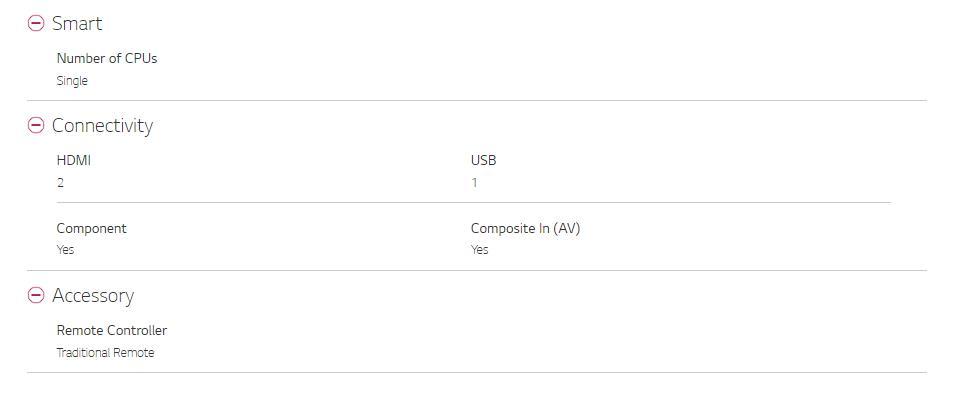Collapse the Connectivity section minus icon
Image resolution: width=958 pixels, height=400 pixels.
(x=36, y=125)
